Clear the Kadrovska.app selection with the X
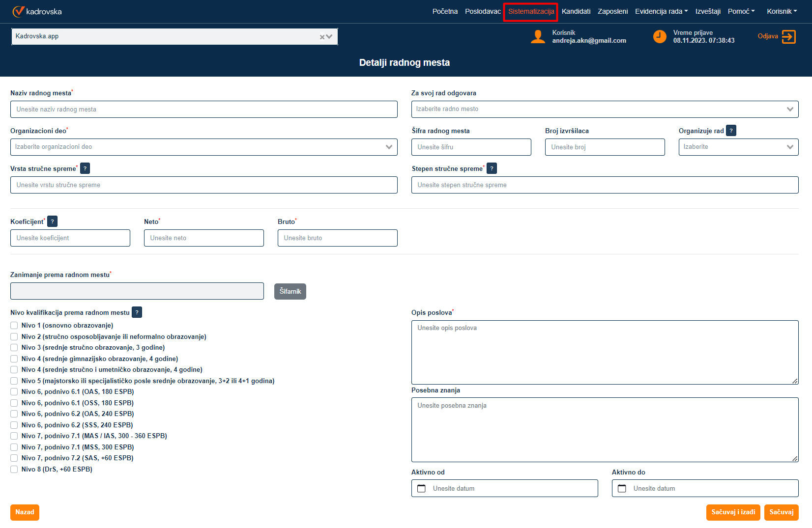 (322, 37)
